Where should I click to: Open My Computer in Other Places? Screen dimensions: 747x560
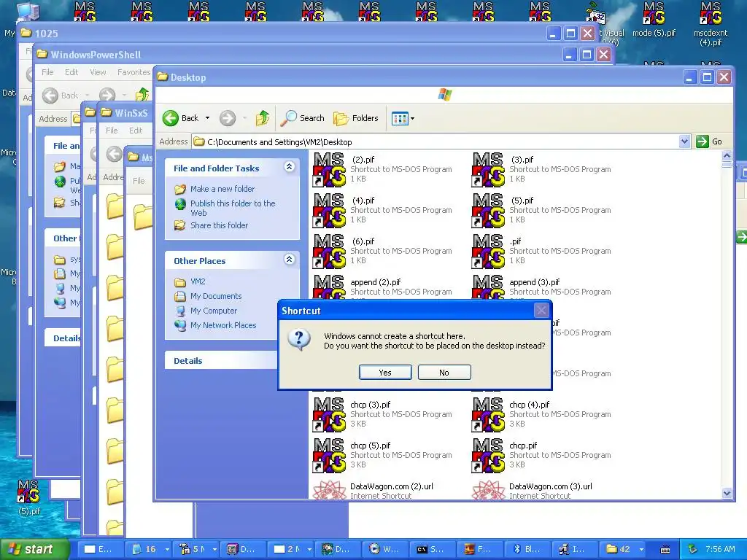pos(214,311)
